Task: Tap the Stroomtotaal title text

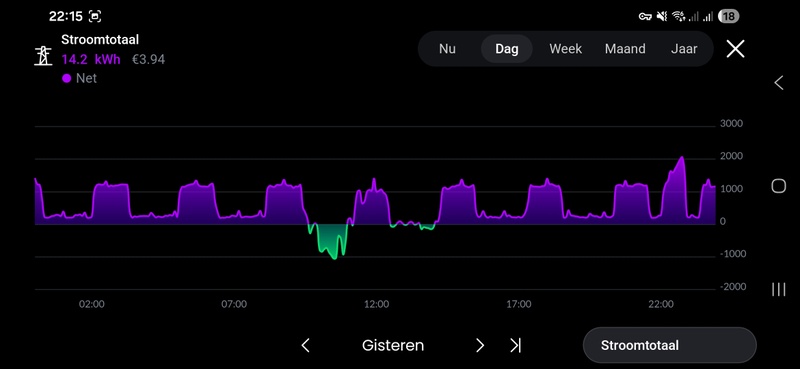Action: tap(100, 40)
